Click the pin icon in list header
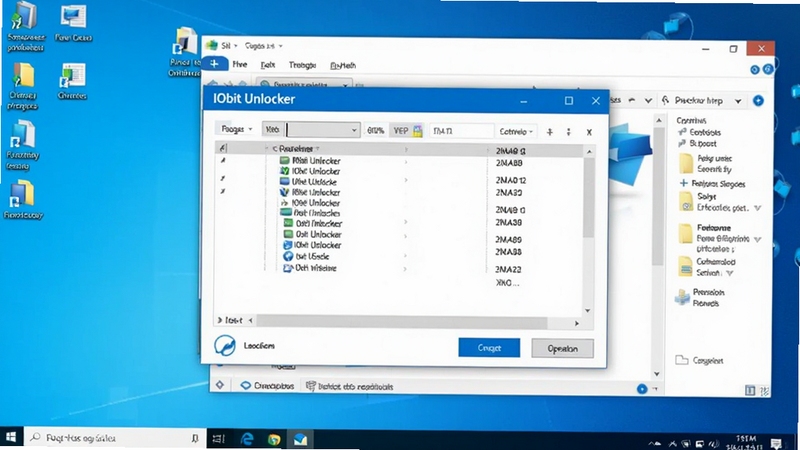 coord(222,148)
